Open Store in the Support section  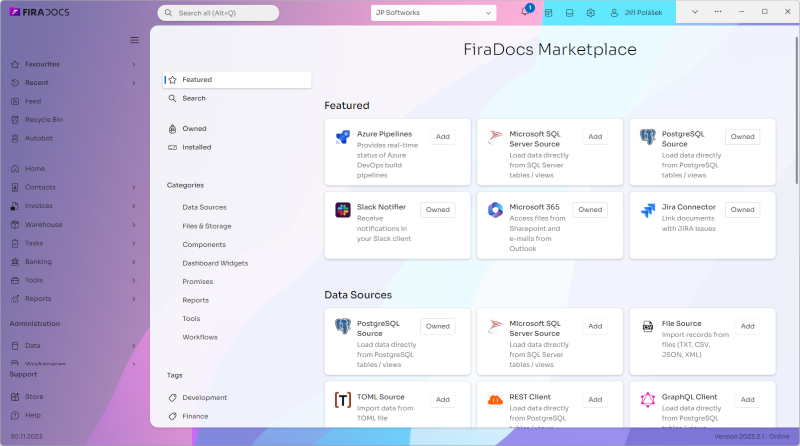[34, 397]
